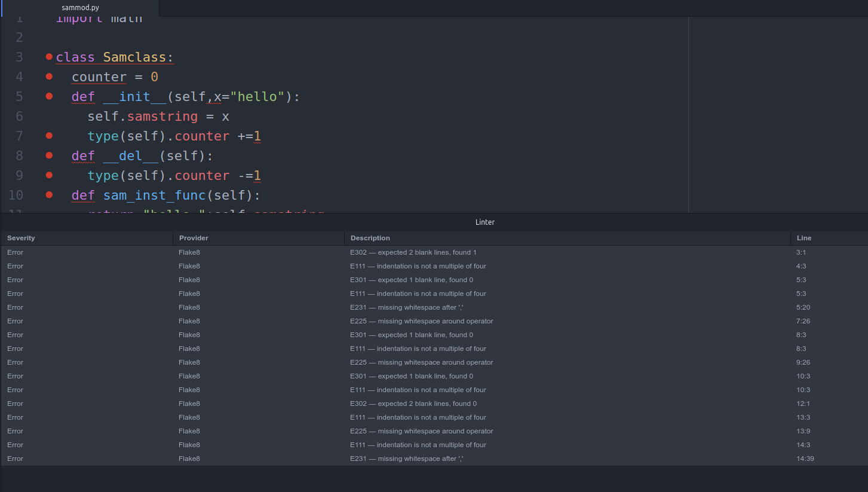Image resolution: width=868 pixels, height=492 pixels.
Task: Select the E225 error row at 7:26
Action: click(421, 321)
